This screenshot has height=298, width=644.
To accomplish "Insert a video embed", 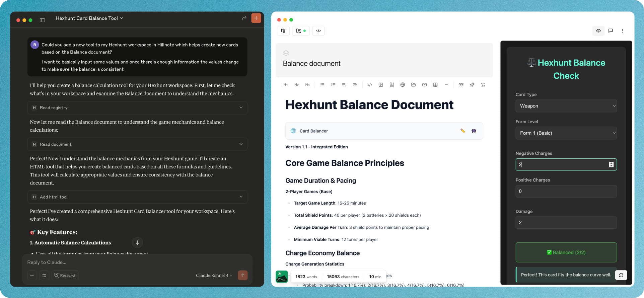I will pyautogui.click(x=424, y=85).
